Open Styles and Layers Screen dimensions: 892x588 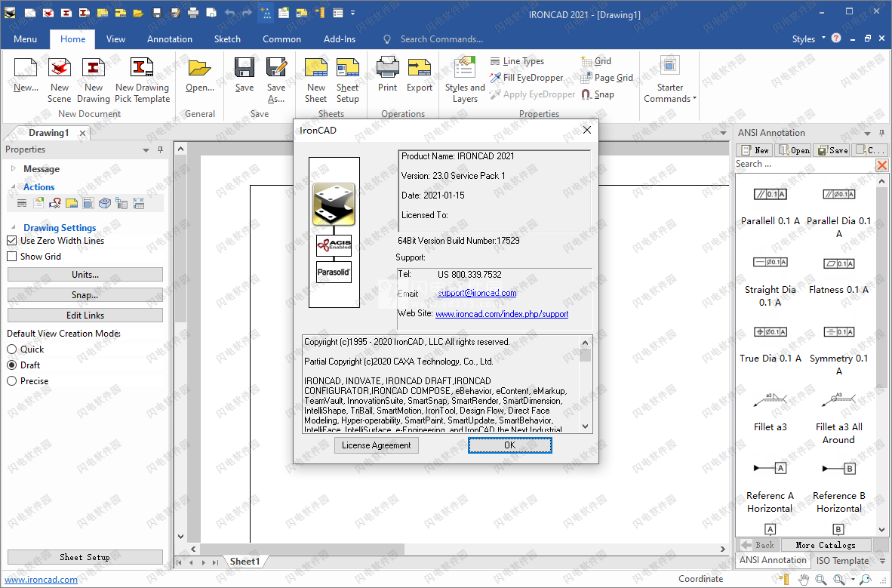tap(465, 80)
